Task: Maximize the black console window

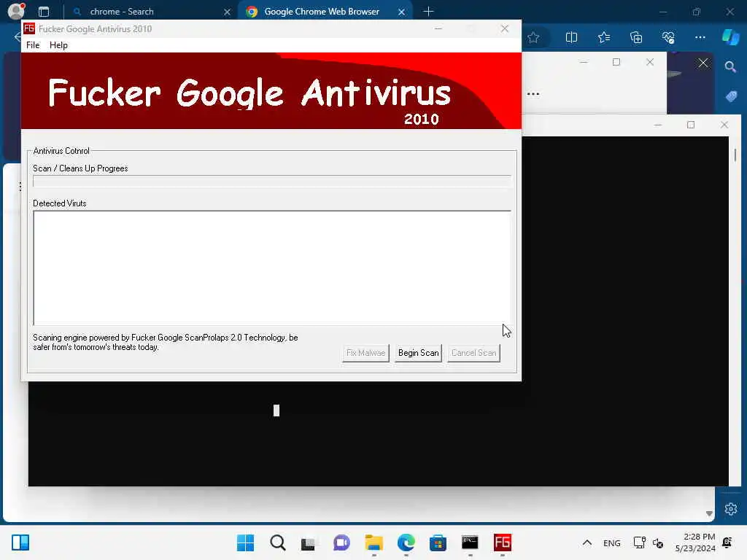Action: point(691,125)
